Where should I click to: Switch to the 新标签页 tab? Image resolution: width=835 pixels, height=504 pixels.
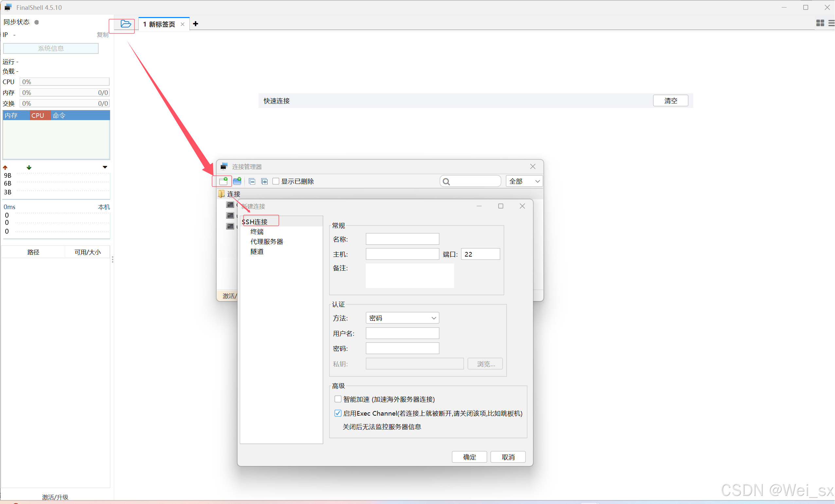click(159, 24)
